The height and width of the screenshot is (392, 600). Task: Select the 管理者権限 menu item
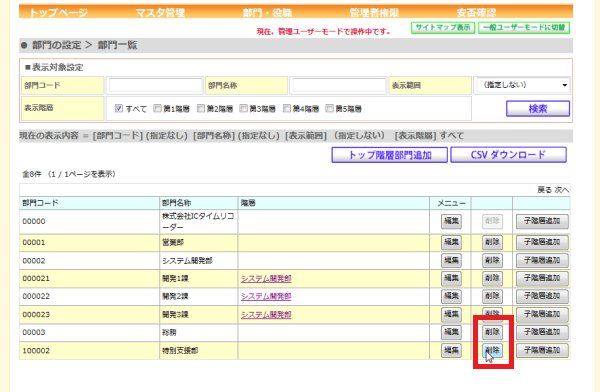click(374, 13)
